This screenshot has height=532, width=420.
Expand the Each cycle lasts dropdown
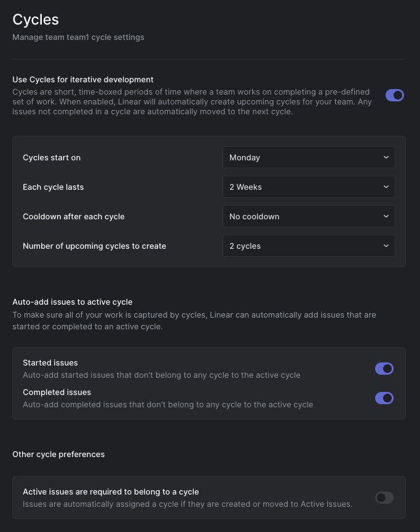click(308, 187)
